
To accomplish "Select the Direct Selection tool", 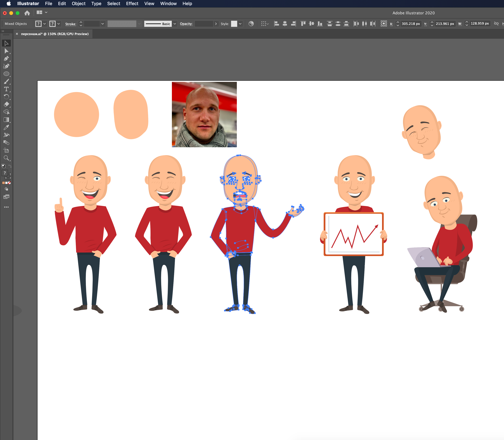I will click(6, 51).
